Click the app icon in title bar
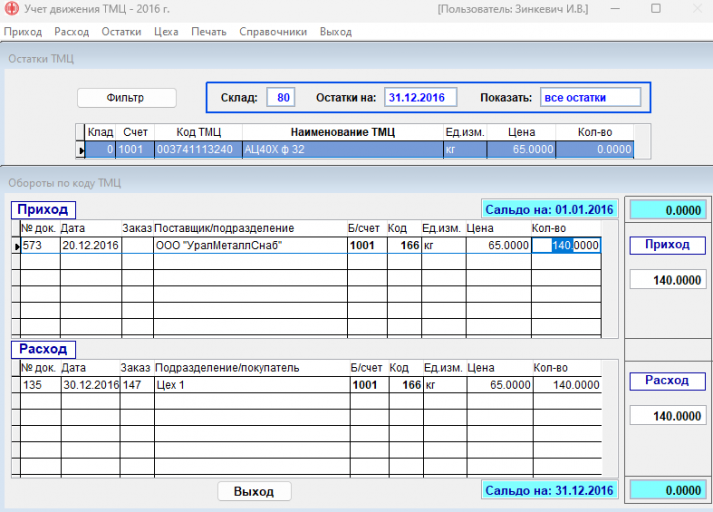 [11, 8]
